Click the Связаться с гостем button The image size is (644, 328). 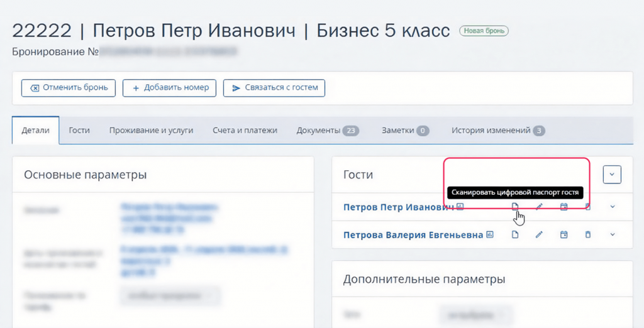point(274,88)
